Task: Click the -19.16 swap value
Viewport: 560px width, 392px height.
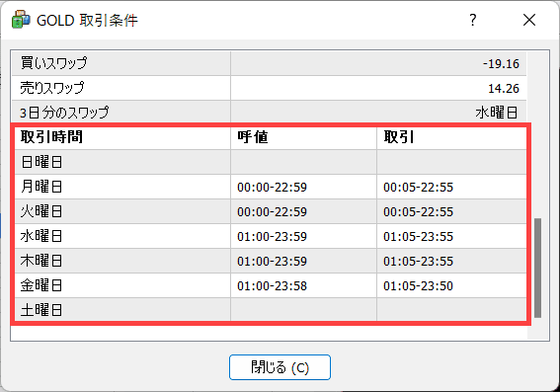Action: (x=501, y=63)
